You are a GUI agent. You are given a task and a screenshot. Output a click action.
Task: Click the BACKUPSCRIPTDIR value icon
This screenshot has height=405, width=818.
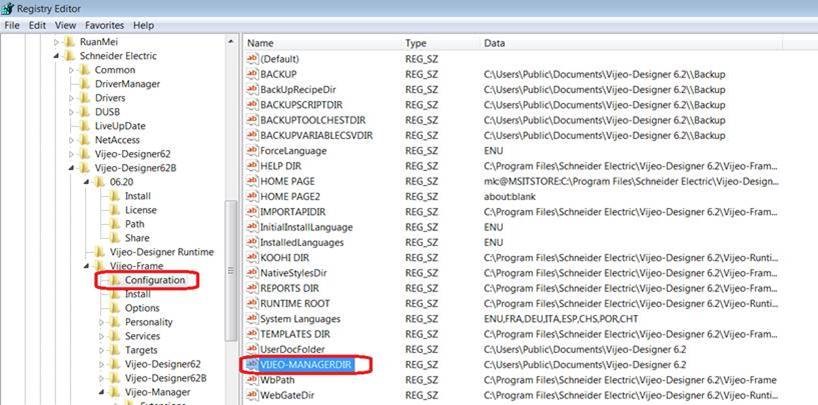[x=252, y=105]
